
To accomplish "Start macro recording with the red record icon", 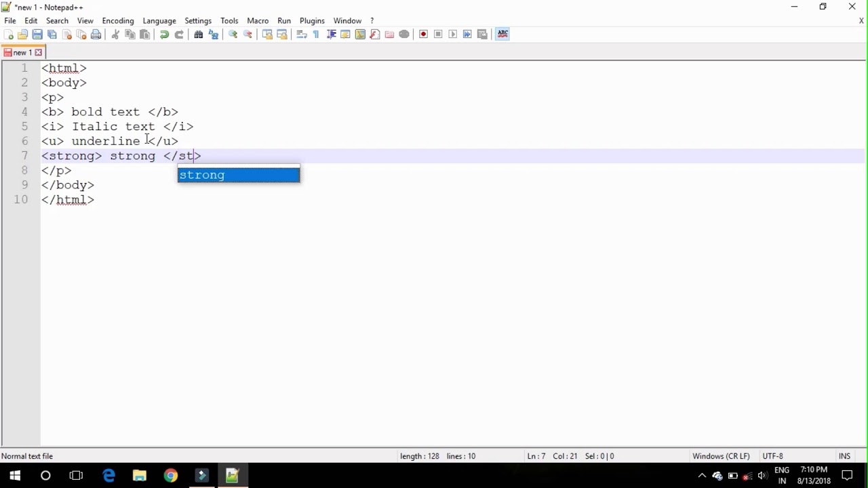I will pyautogui.click(x=424, y=35).
